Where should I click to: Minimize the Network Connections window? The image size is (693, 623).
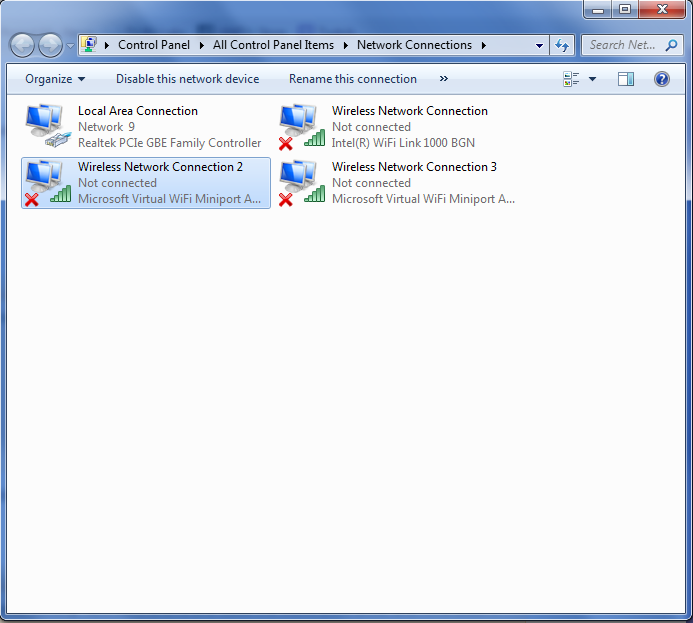[x=598, y=9]
